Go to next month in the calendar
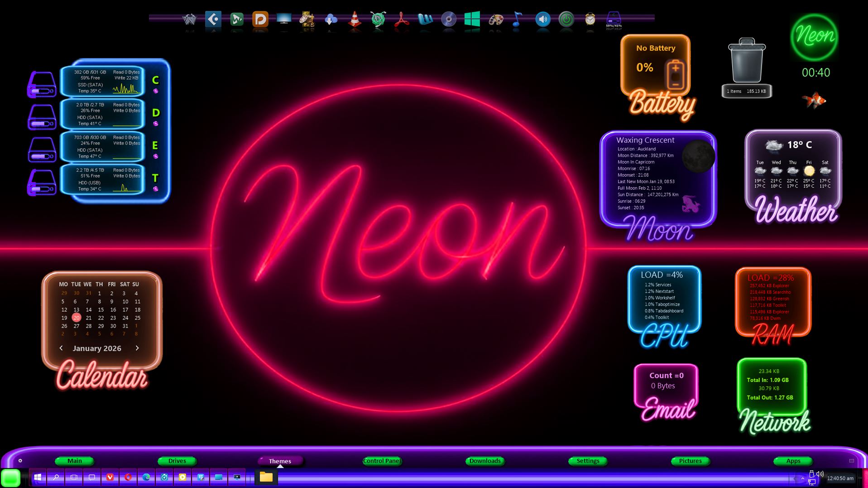Viewport: 868px width, 488px height. 137,348
